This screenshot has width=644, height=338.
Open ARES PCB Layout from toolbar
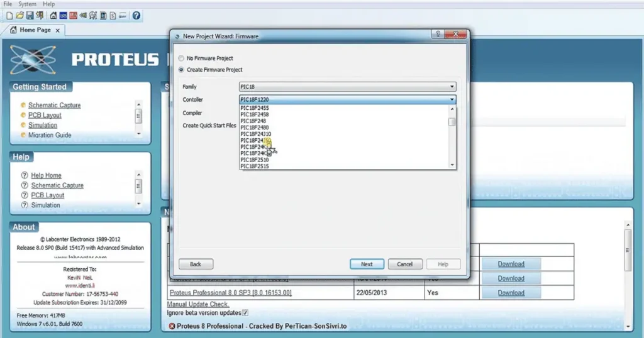coord(73,16)
